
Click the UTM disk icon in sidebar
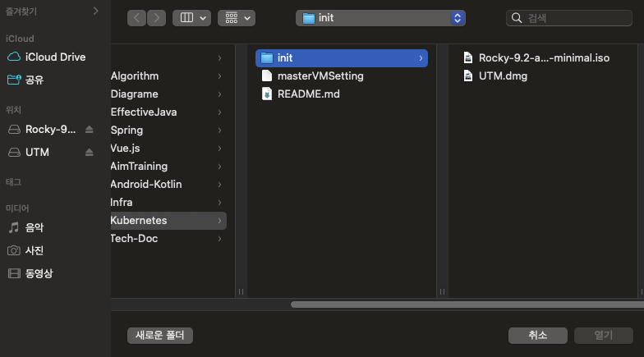[14, 153]
